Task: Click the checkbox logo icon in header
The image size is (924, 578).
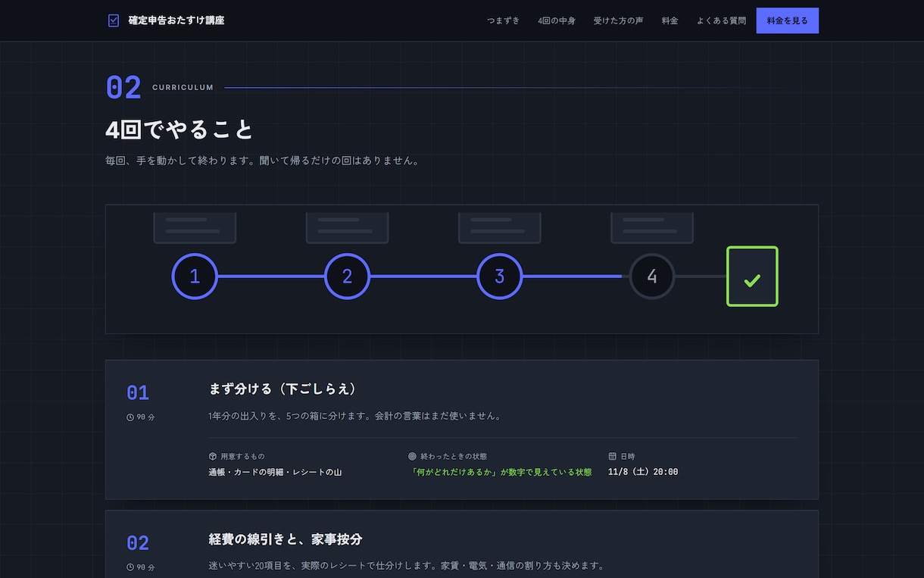Action: (114, 20)
